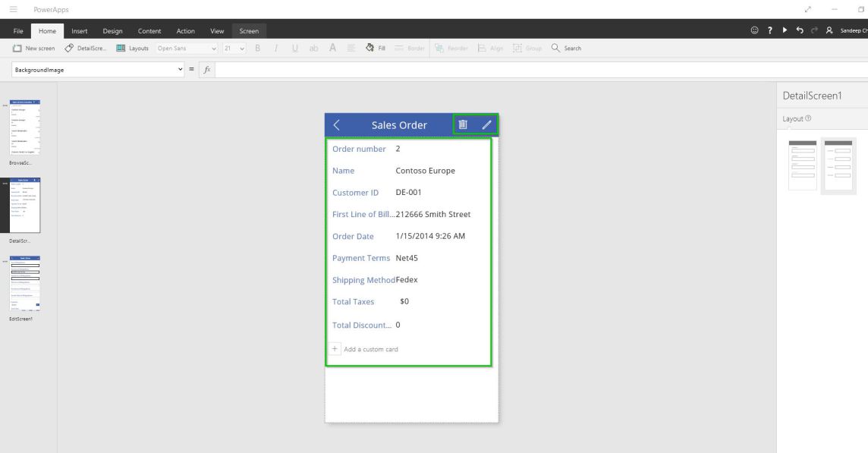Open the user account icon

point(829,30)
